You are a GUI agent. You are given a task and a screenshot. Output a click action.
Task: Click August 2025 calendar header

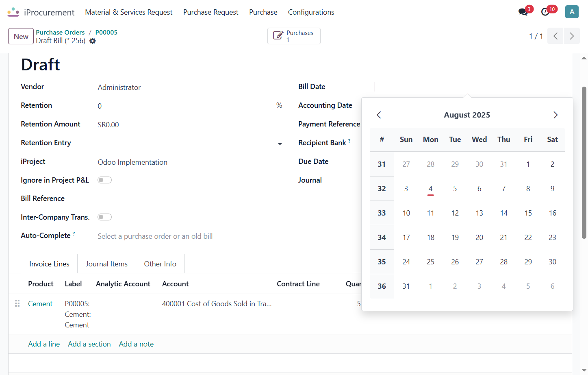467,115
